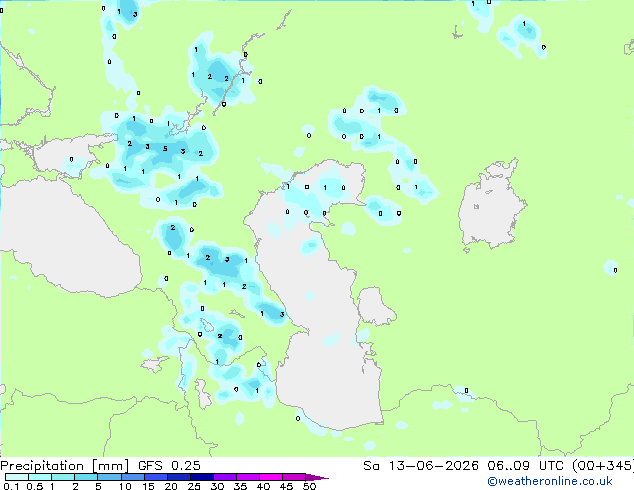This screenshot has width=634, height=490.
Task: Select the GFS 0.25 model label
Action: pyautogui.click(x=169, y=466)
